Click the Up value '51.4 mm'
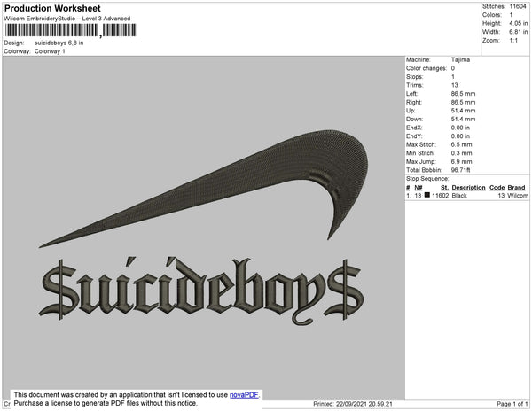This screenshot has width=532, height=411. coord(463,111)
